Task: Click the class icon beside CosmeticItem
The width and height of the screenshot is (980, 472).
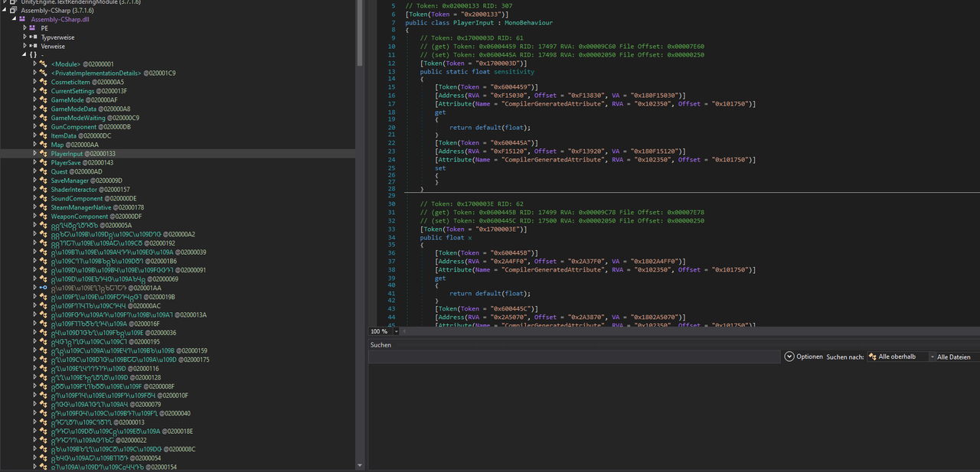Action: (44, 82)
